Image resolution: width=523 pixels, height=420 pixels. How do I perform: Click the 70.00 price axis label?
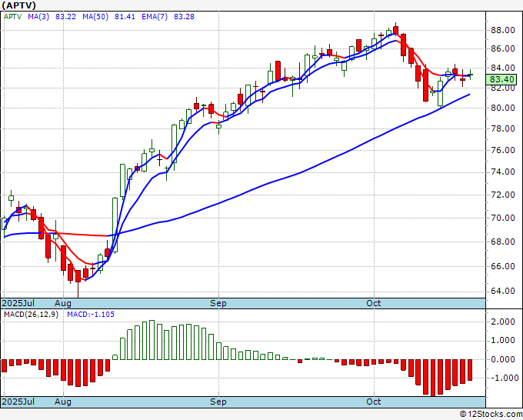[502, 218]
